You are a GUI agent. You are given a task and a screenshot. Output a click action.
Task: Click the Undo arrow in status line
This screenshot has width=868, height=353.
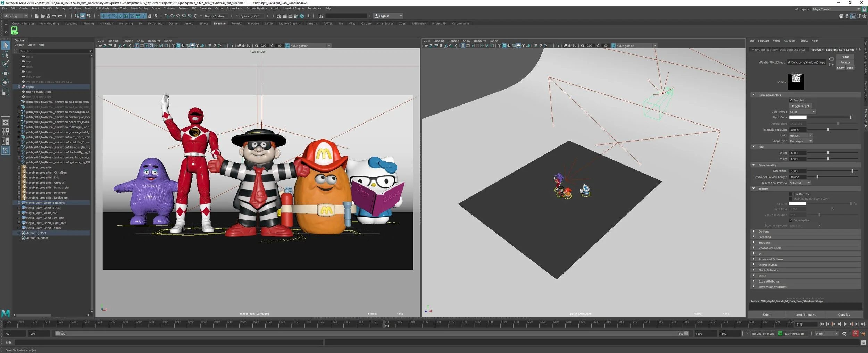(54, 16)
